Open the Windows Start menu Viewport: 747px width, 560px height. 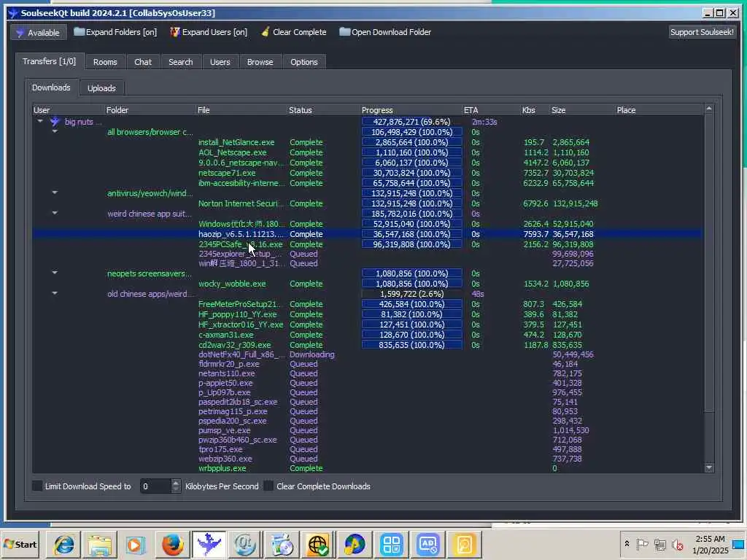20,544
